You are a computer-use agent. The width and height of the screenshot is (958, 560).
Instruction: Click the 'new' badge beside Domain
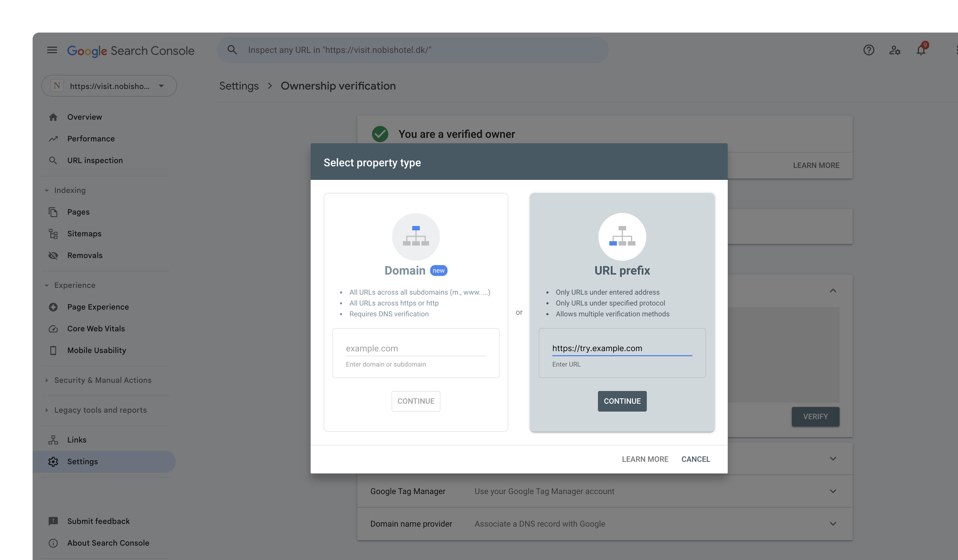pyautogui.click(x=438, y=271)
